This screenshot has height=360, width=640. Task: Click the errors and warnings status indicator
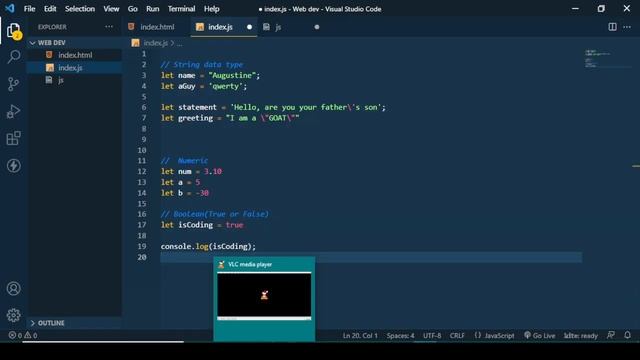pyautogui.click(x=23, y=335)
